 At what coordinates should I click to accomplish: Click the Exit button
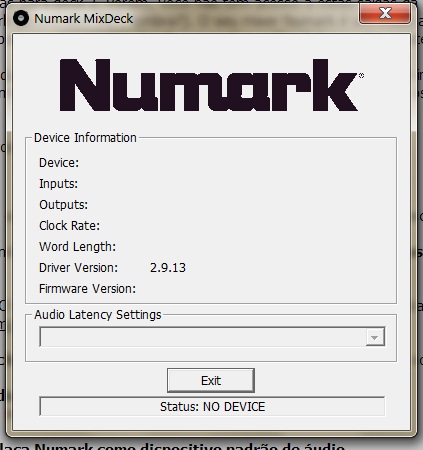point(211,380)
